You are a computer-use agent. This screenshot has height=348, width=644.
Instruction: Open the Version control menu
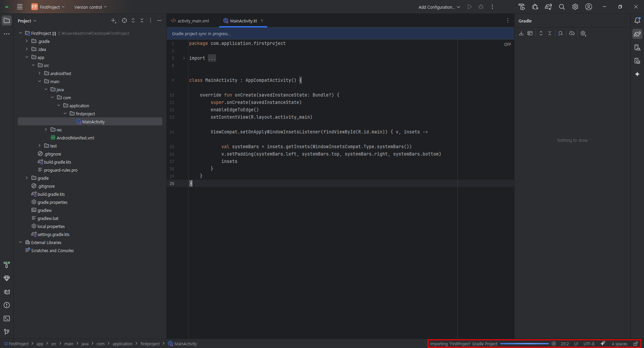point(90,7)
